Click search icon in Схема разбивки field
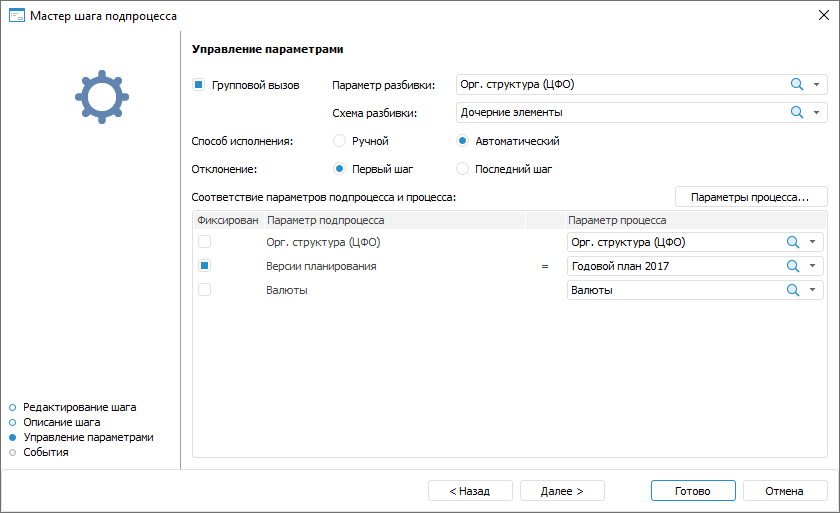This screenshot has height=513, width=840. click(x=797, y=113)
